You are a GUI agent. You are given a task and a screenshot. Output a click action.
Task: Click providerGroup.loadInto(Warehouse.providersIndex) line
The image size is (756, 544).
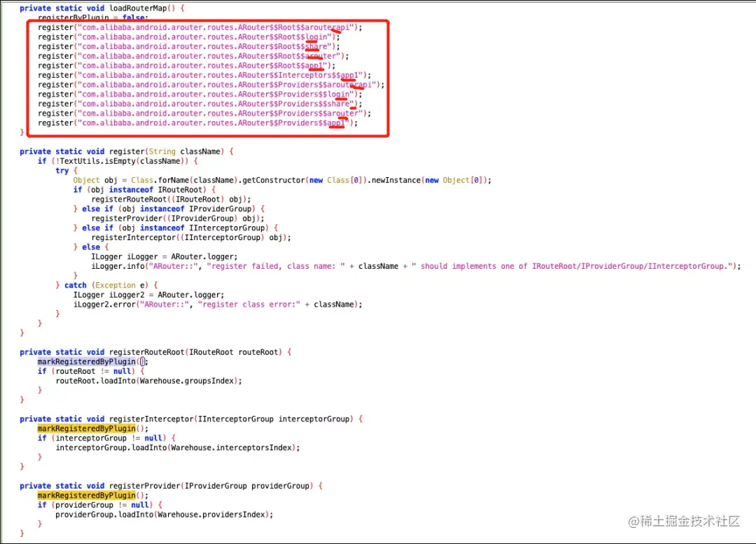pyautogui.click(x=164, y=515)
